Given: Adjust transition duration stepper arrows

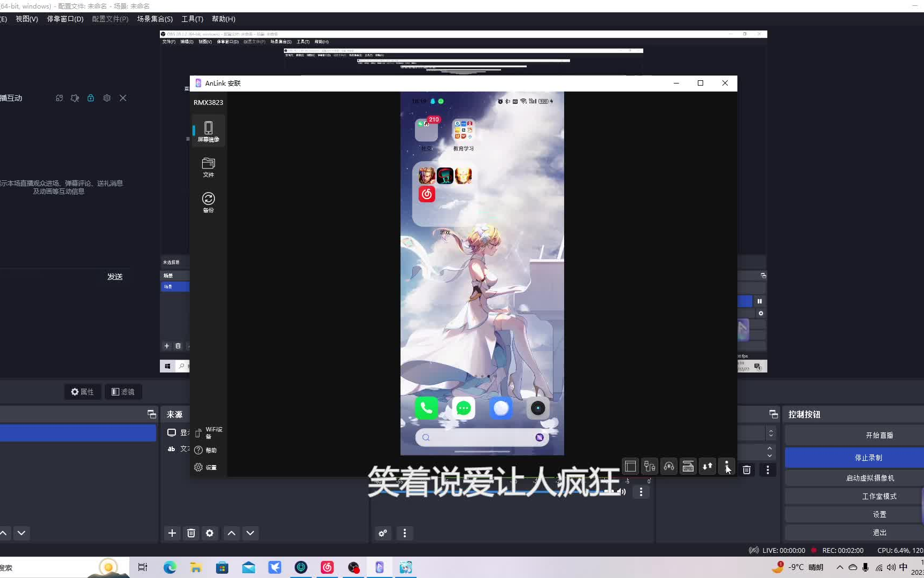Looking at the screenshot, I should pos(769,452).
